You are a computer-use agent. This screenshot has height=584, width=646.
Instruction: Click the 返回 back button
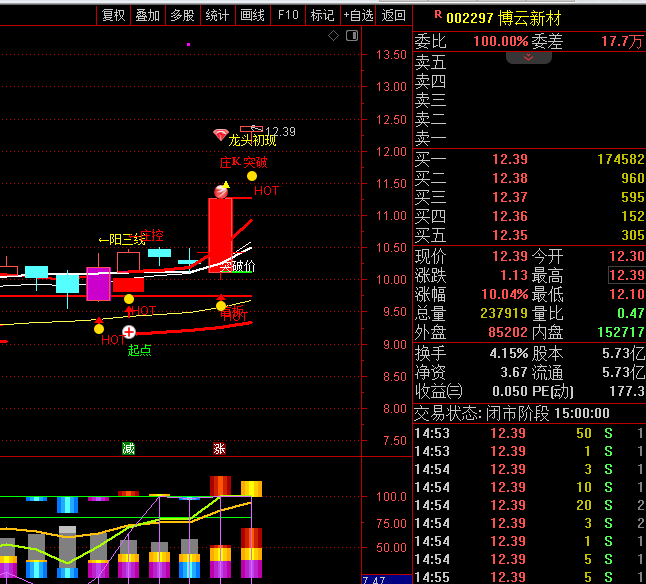click(x=394, y=15)
